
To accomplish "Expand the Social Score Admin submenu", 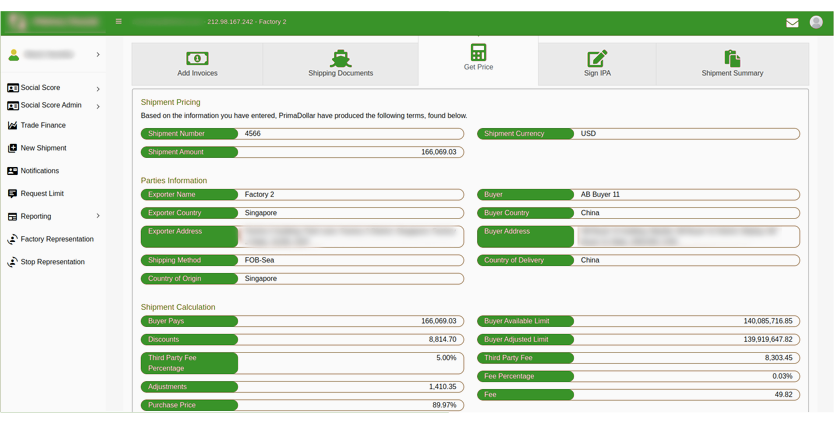I will pos(97,106).
